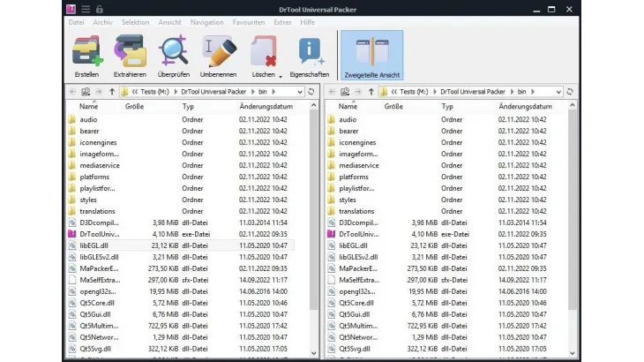Click the Löschen delete icon
644x362 pixels.
point(261,53)
